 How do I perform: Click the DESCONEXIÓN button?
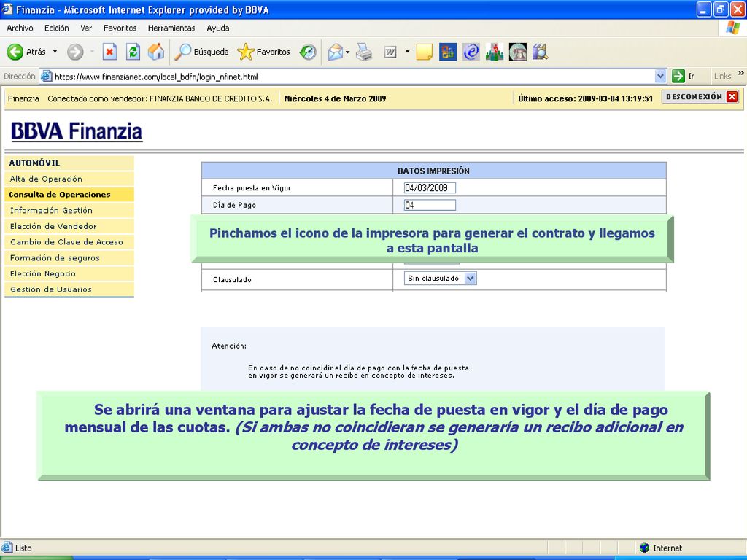click(700, 97)
